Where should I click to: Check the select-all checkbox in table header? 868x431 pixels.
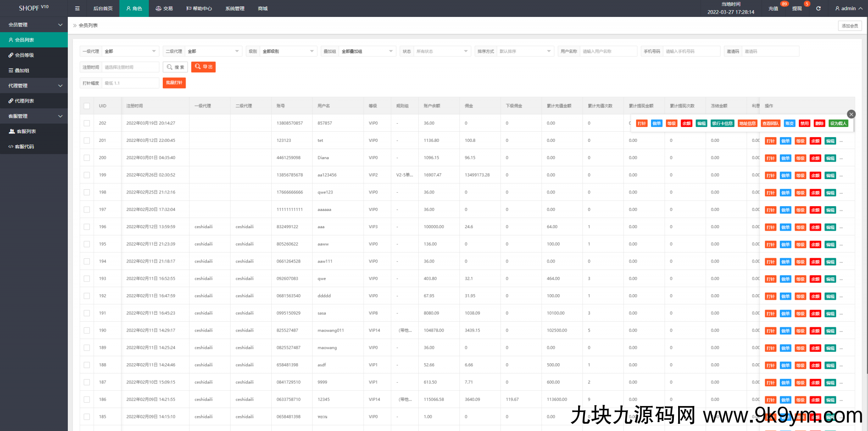(87, 106)
